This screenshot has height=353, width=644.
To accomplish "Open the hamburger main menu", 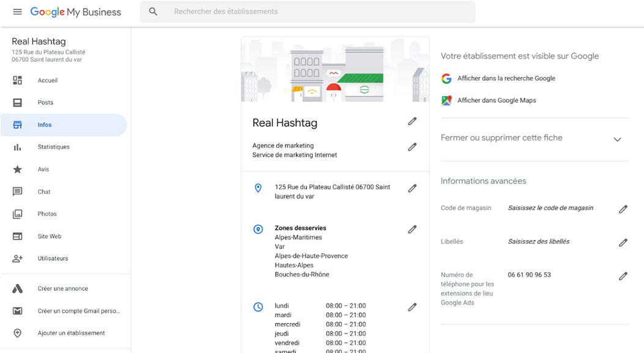I will [17, 12].
